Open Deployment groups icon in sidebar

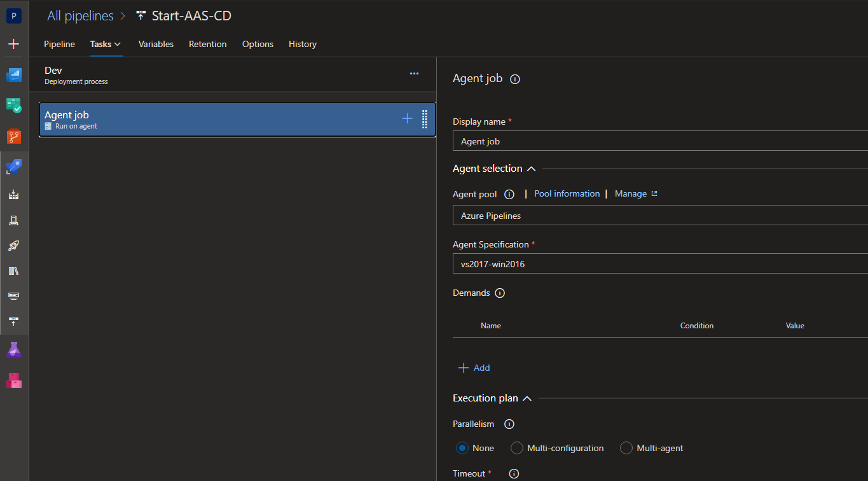coord(14,321)
